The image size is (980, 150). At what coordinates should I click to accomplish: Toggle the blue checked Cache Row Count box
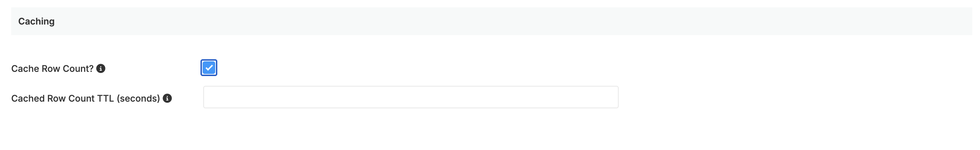point(209,68)
